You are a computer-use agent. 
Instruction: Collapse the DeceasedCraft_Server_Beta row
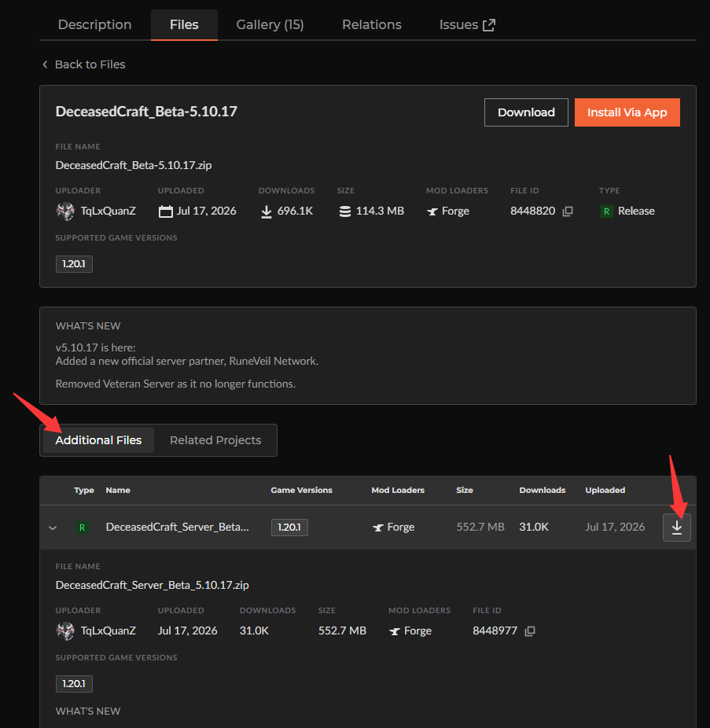(53, 528)
